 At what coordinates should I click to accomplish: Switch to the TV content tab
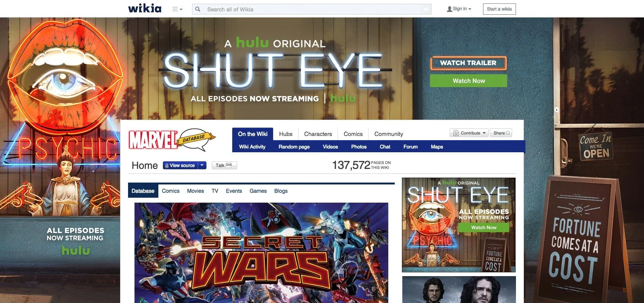(x=215, y=191)
